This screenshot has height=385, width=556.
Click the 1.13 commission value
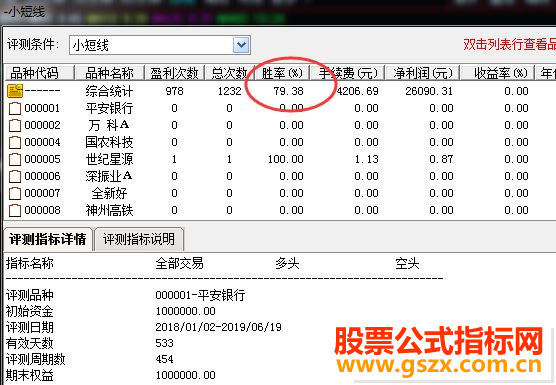[367, 159]
